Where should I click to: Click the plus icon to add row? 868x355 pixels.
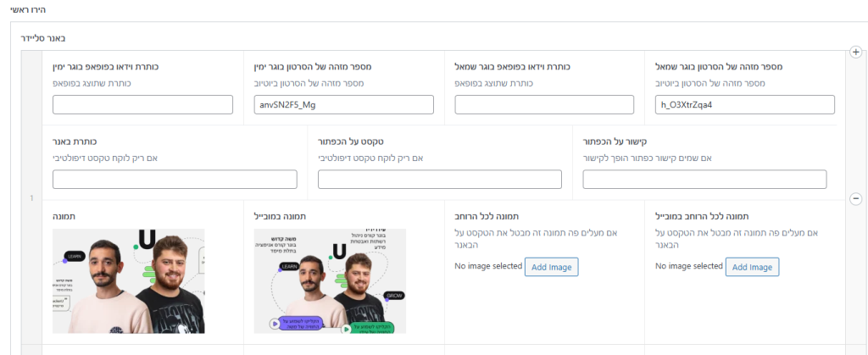coord(855,53)
